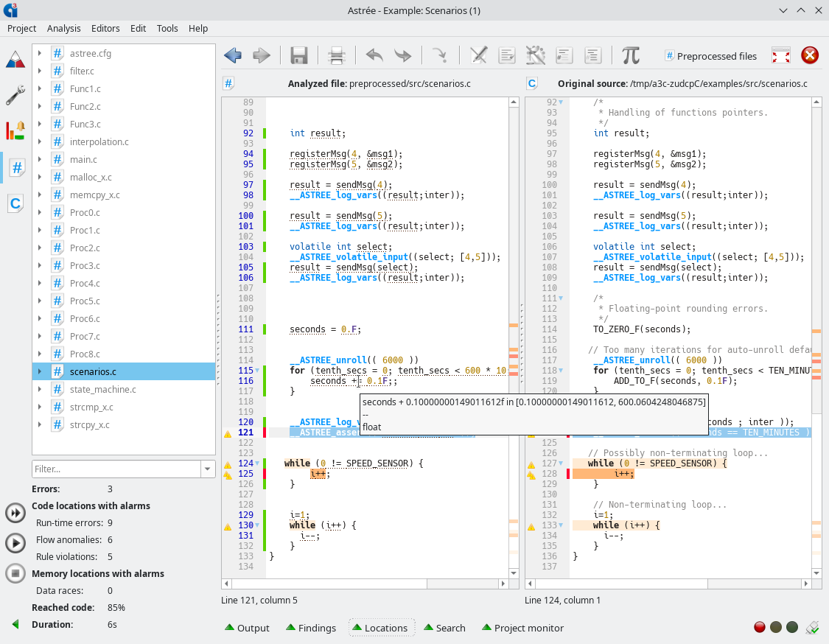
Task: Select strcpy_x.c in file tree
Action: (x=89, y=424)
